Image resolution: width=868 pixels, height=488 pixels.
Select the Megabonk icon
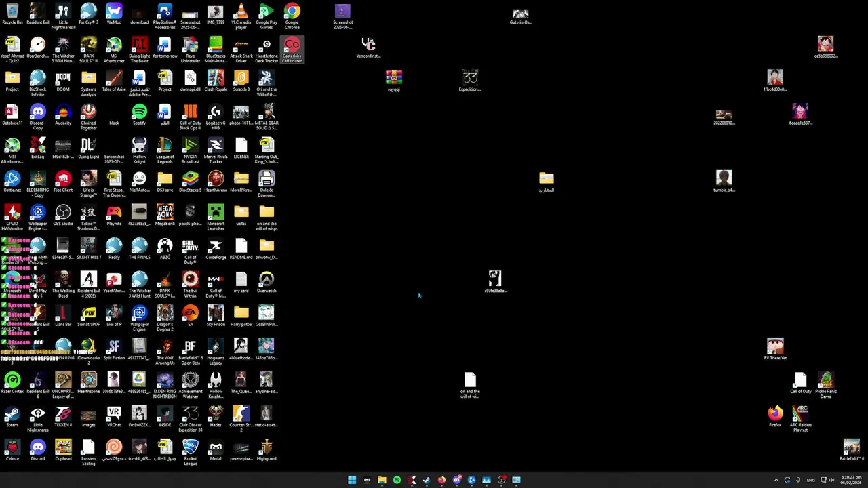pos(165,214)
